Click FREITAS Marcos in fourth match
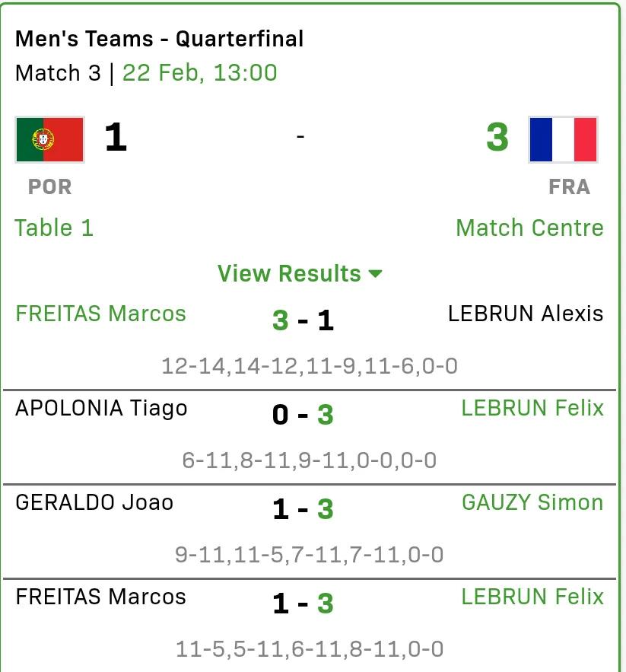 click(x=100, y=597)
